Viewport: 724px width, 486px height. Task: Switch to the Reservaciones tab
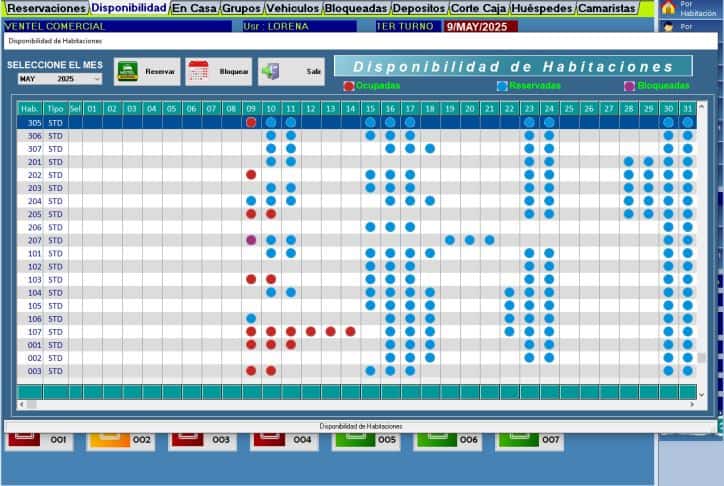[46, 8]
